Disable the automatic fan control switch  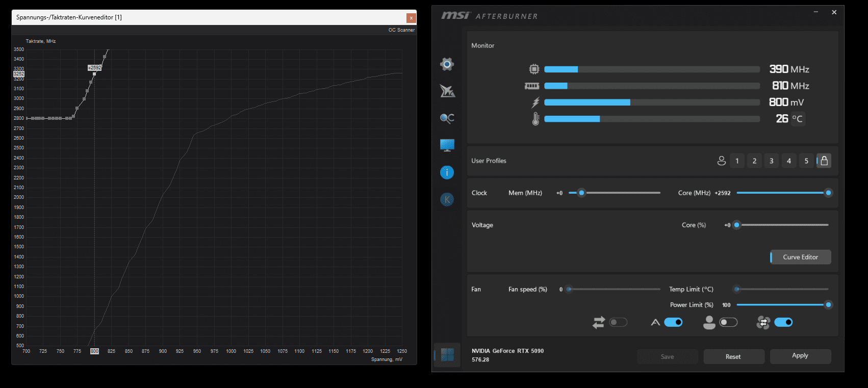click(673, 322)
